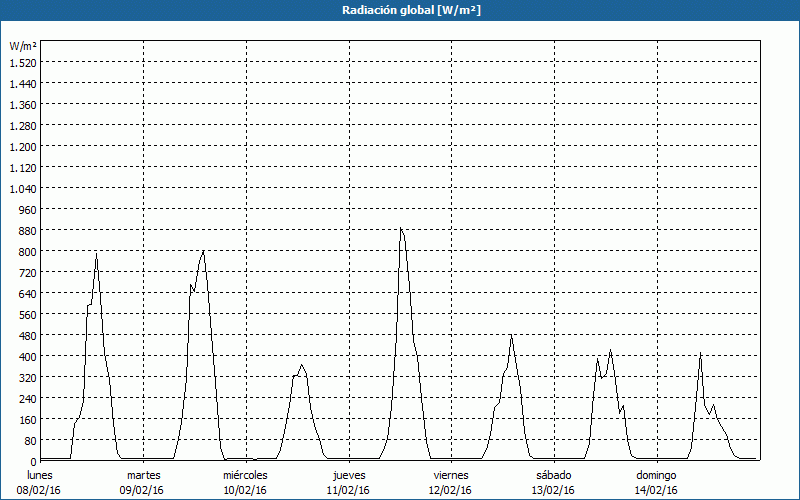Screen dimensions: 800x500
Task: Click the highest radiation peak on Thursday's curve
Action: (401, 229)
